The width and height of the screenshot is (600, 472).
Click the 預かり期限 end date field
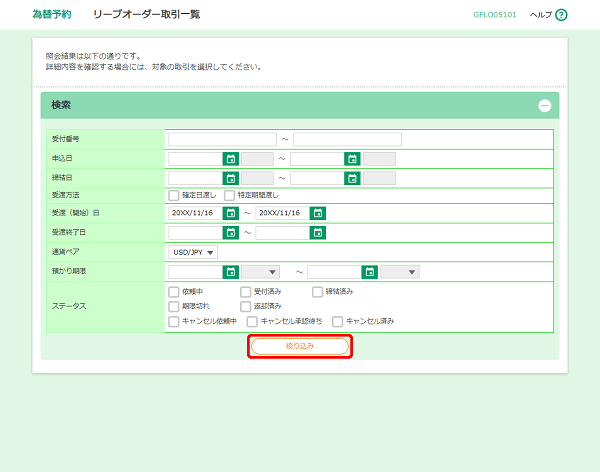tap(334, 272)
